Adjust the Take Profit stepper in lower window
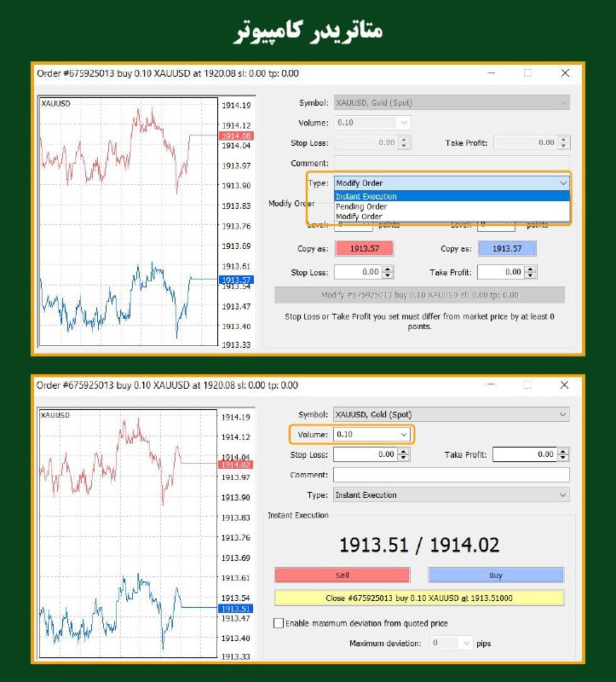The image size is (616, 682). tap(563, 454)
